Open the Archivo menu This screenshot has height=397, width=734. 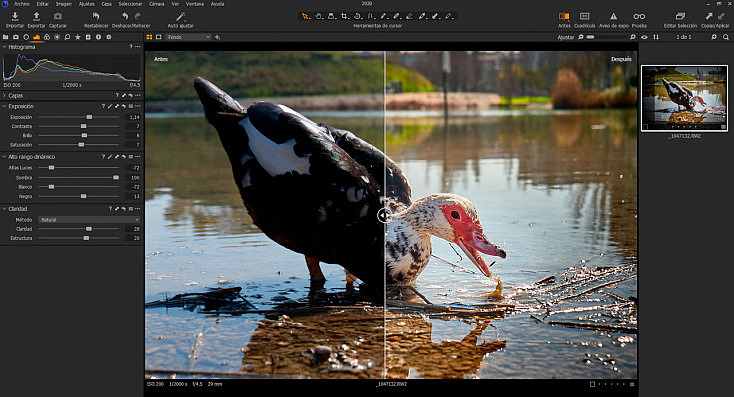click(22, 4)
